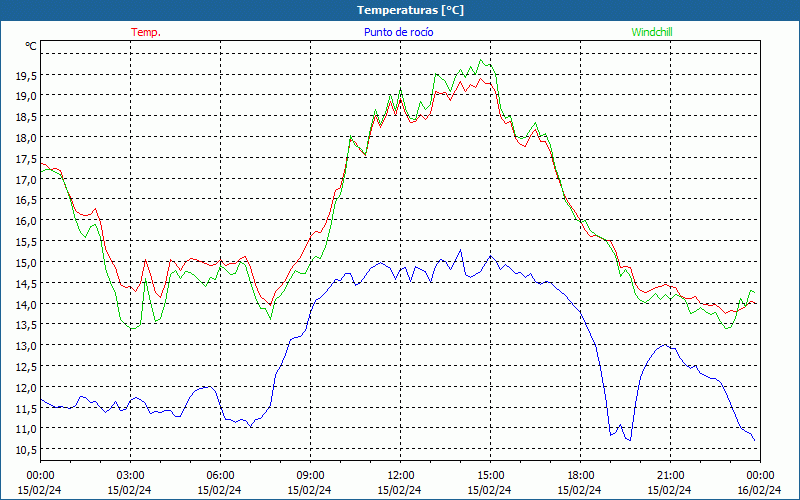
Task: Click the 15,0 y-axis value
Action: pos(26,263)
